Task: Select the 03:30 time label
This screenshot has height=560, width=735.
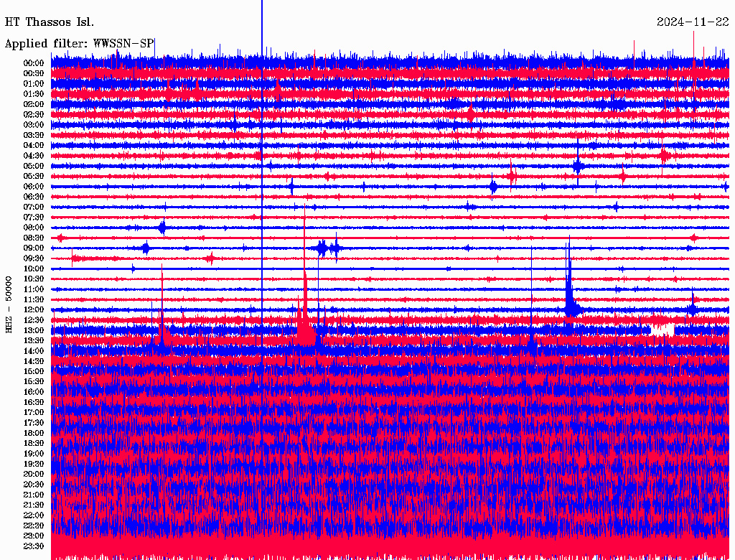Action: pos(34,135)
